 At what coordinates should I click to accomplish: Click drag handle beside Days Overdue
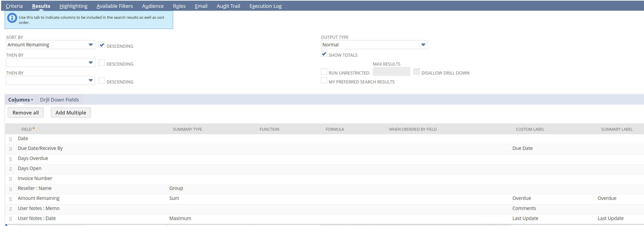pyautogui.click(x=10, y=159)
